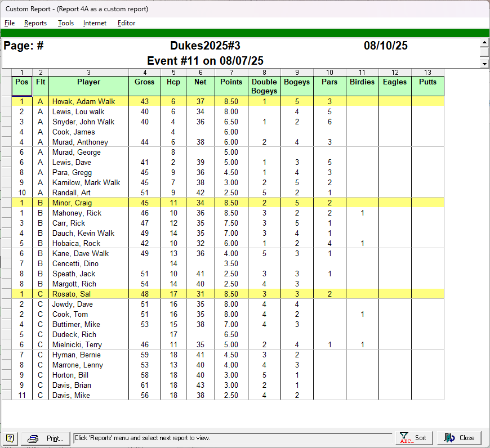
Task: Open the File menu
Action: (x=10, y=23)
